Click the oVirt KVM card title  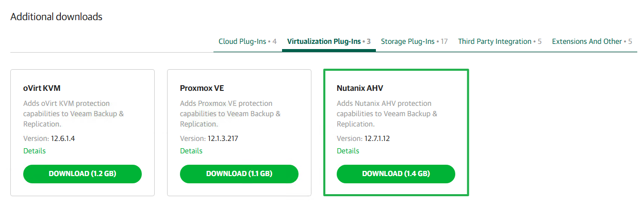pyautogui.click(x=42, y=88)
